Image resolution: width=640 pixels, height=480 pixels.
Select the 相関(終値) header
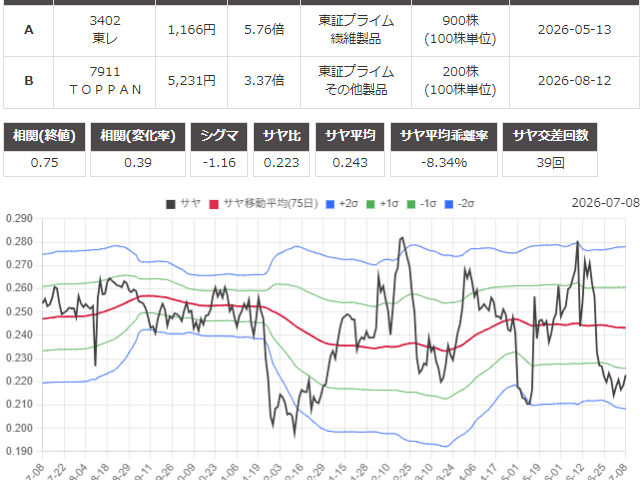44,136
